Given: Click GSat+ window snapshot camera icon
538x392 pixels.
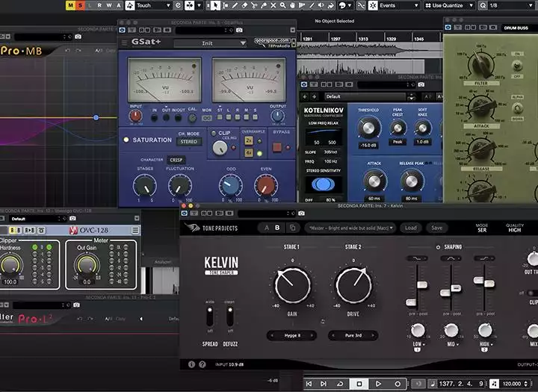Looking at the screenshot, I should coord(240,30).
